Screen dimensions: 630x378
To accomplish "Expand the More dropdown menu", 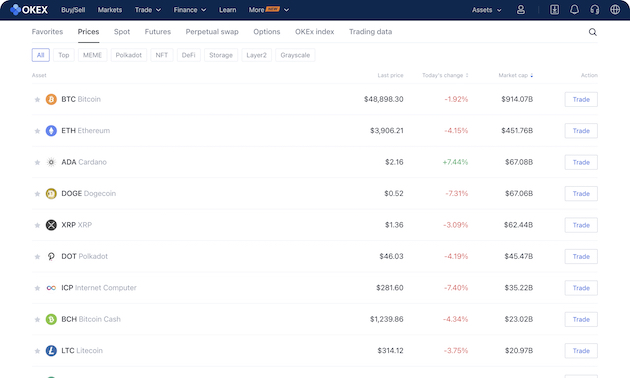I will click(269, 10).
